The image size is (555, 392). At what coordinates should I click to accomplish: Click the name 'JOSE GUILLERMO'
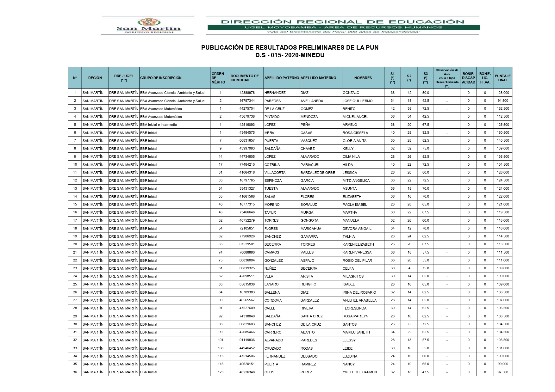[358, 101]
